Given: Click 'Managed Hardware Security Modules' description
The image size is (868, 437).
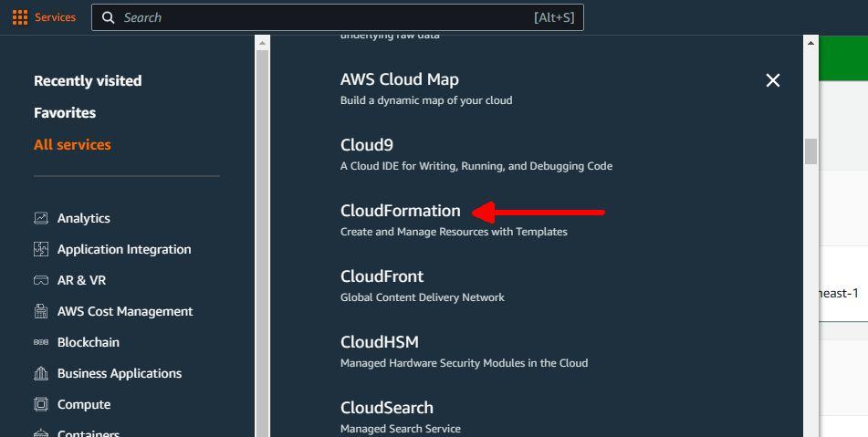Looking at the screenshot, I should click(464, 363).
